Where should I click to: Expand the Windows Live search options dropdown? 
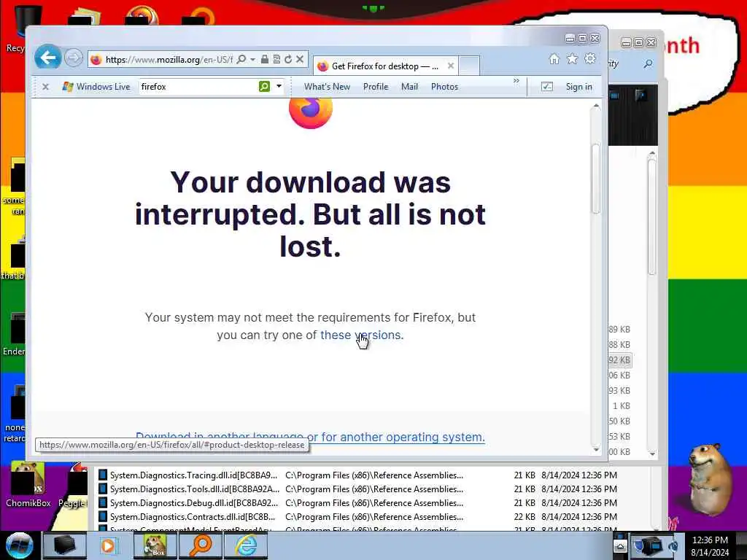point(279,86)
